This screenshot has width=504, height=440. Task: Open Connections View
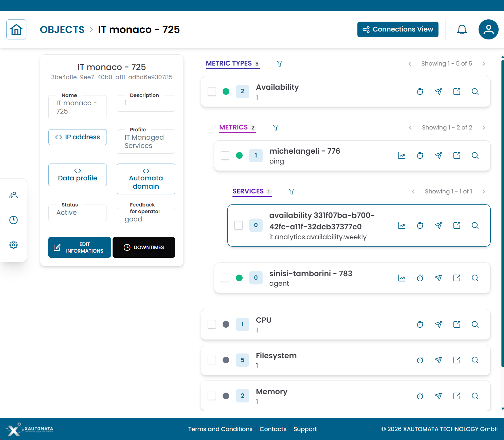(398, 30)
